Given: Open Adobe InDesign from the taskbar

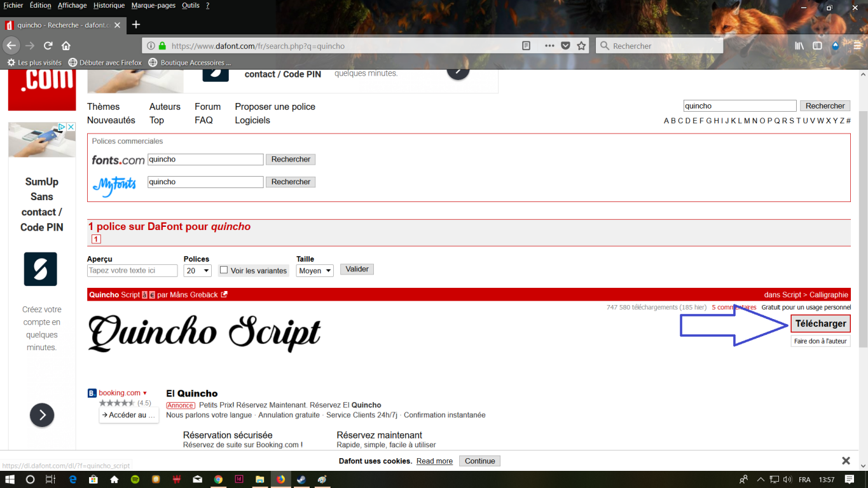Looking at the screenshot, I should click(239, 480).
